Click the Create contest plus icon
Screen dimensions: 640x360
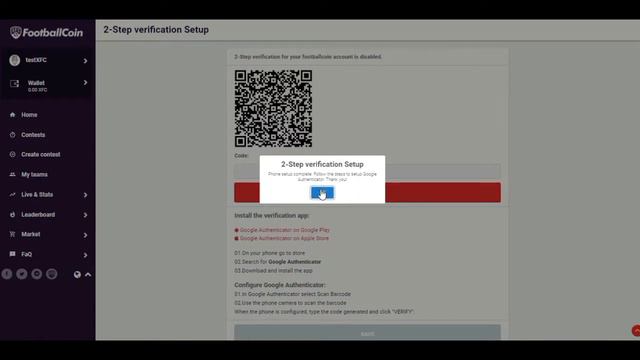[13, 154]
